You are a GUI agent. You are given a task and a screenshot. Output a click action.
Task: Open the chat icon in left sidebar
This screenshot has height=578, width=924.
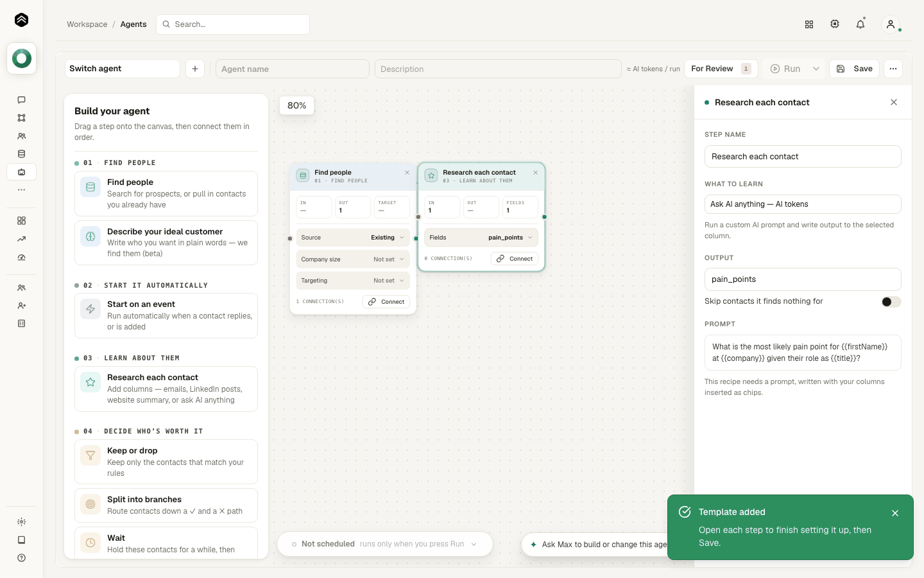(x=21, y=100)
